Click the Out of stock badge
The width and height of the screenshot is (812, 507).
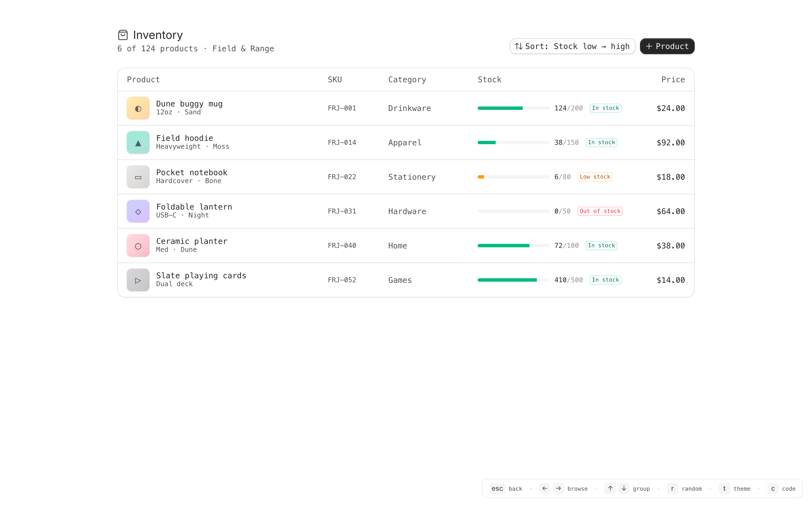tap(600, 211)
